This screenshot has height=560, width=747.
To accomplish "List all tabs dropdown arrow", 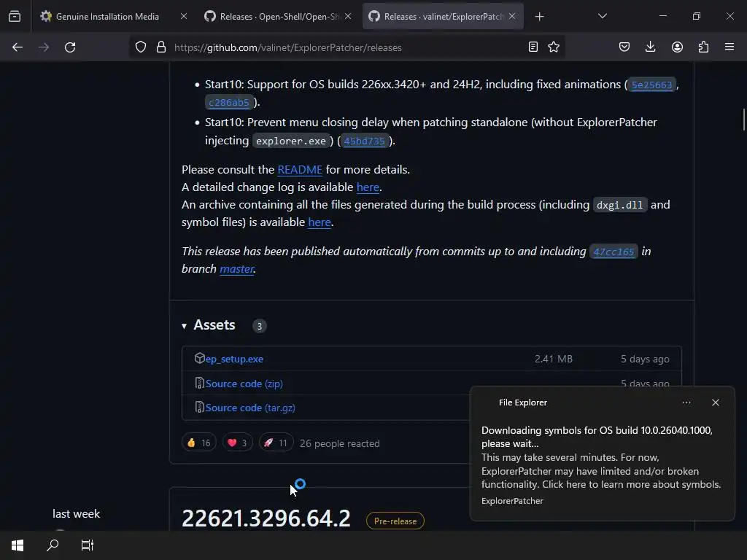I will [x=602, y=16].
